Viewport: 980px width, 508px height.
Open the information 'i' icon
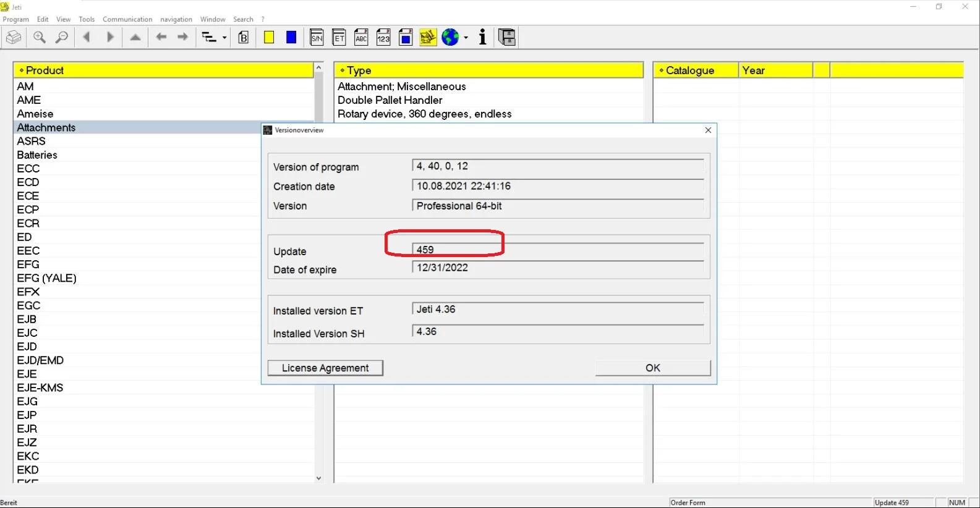pos(482,38)
